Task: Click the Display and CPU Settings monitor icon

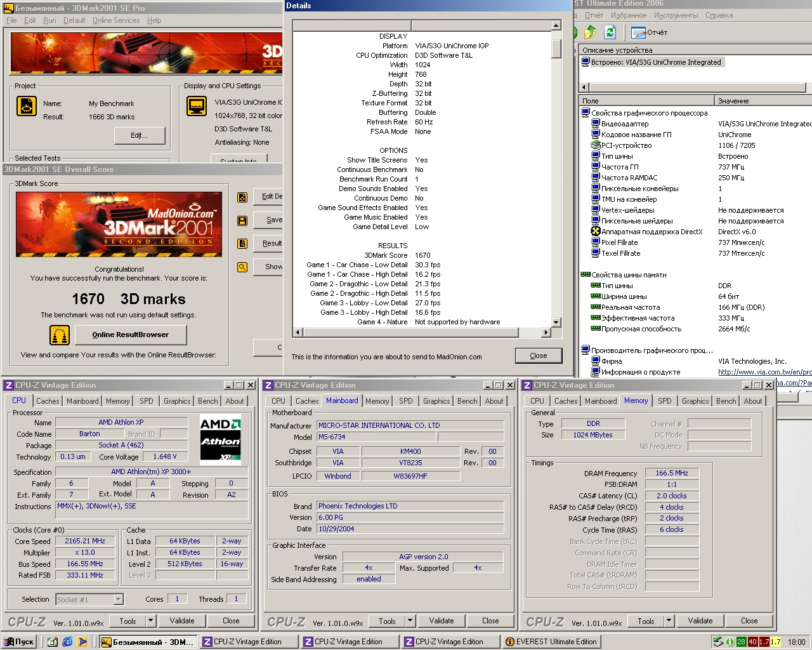Action: click(x=197, y=106)
